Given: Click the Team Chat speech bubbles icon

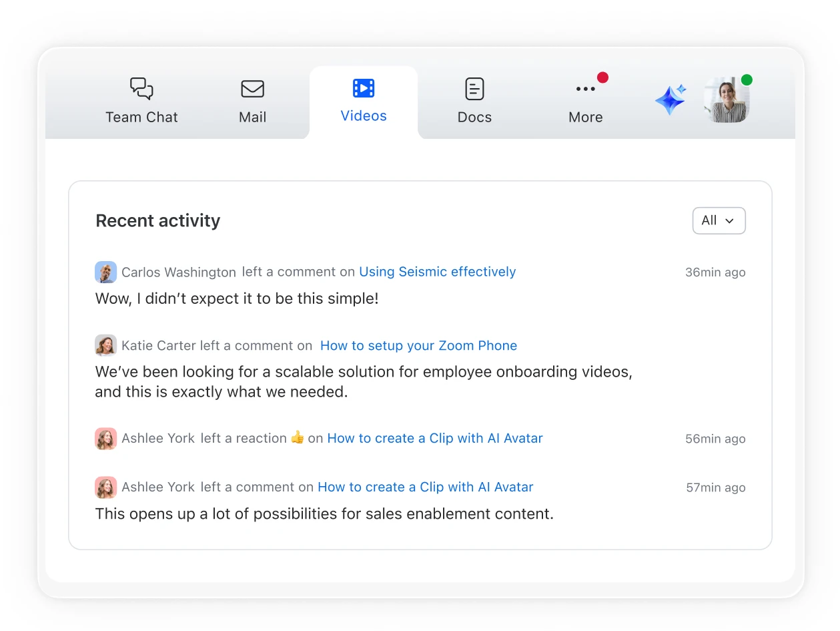Looking at the screenshot, I should click(141, 88).
